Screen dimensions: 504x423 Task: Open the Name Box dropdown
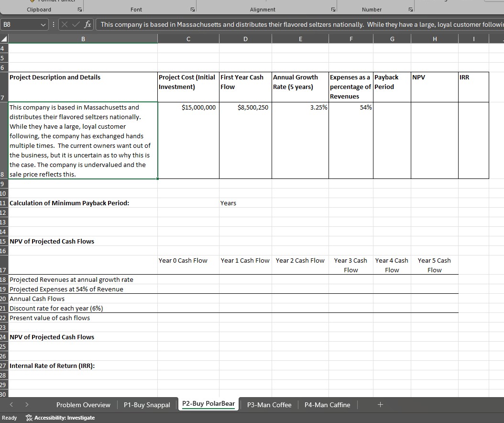[x=43, y=24]
